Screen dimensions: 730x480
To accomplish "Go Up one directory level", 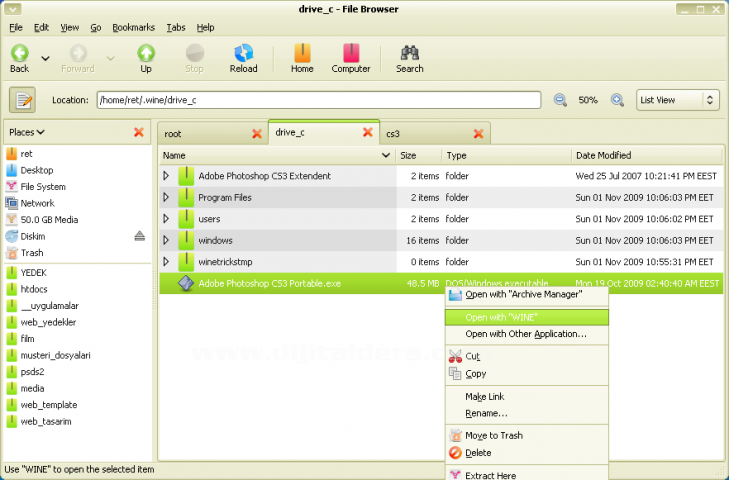I will [x=146, y=58].
